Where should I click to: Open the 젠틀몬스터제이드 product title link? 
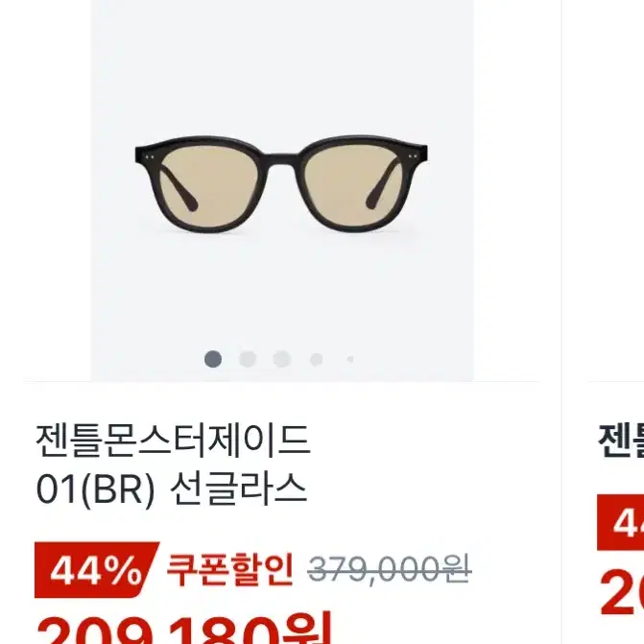tap(173, 441)
